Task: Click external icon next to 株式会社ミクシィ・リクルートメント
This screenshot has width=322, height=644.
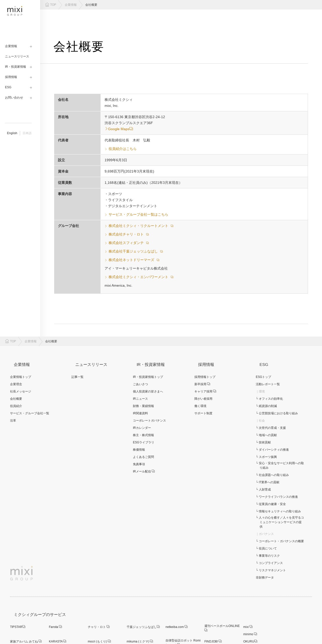Action: point(172,226)
